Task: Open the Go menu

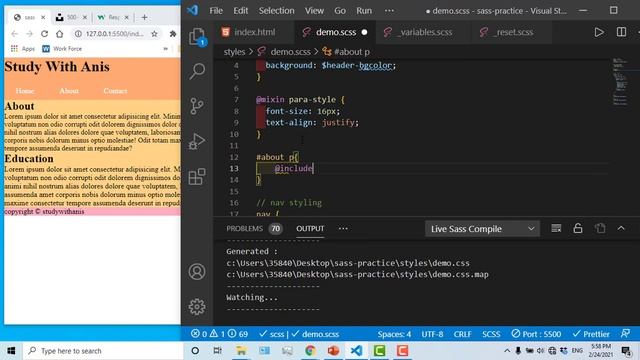Action: pos(340,11)
